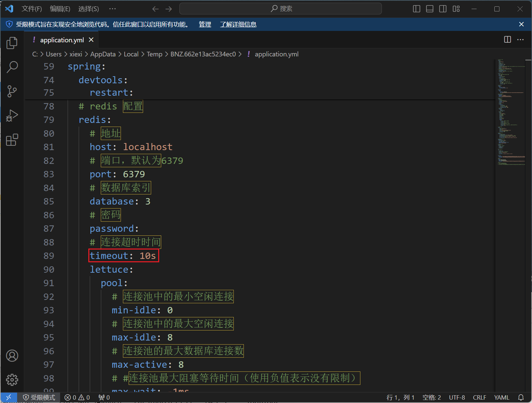This screenshot has height=403, width=532.
Task: Click the timeout: 10s line
Action: pos(123,256)
